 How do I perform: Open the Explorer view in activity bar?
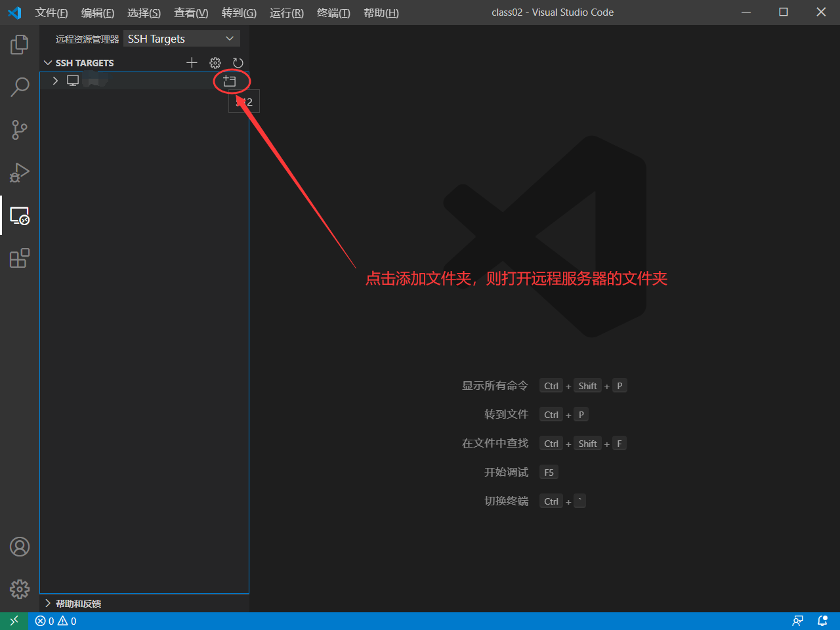tap(20, 45)
